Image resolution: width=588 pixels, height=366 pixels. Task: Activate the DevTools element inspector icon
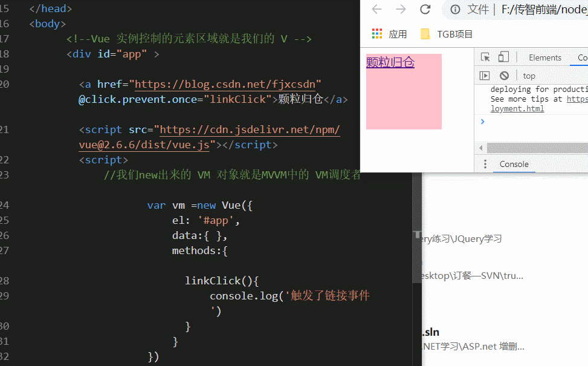click(485, 57)
